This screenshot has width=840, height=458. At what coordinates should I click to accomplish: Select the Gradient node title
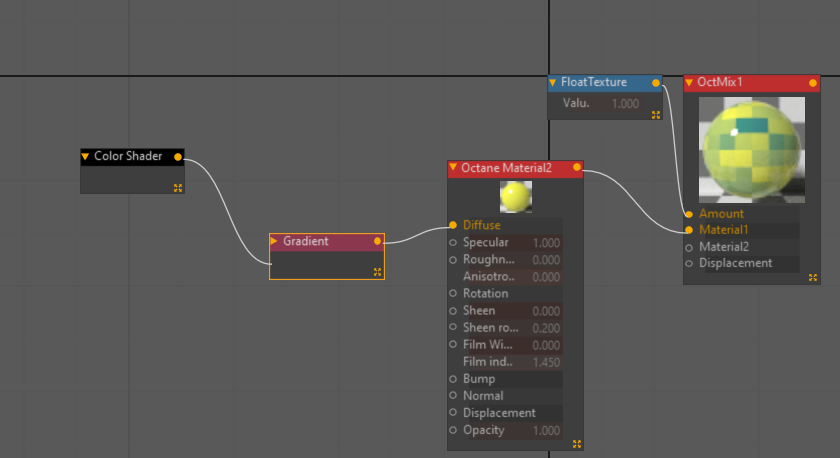[305, 241]
